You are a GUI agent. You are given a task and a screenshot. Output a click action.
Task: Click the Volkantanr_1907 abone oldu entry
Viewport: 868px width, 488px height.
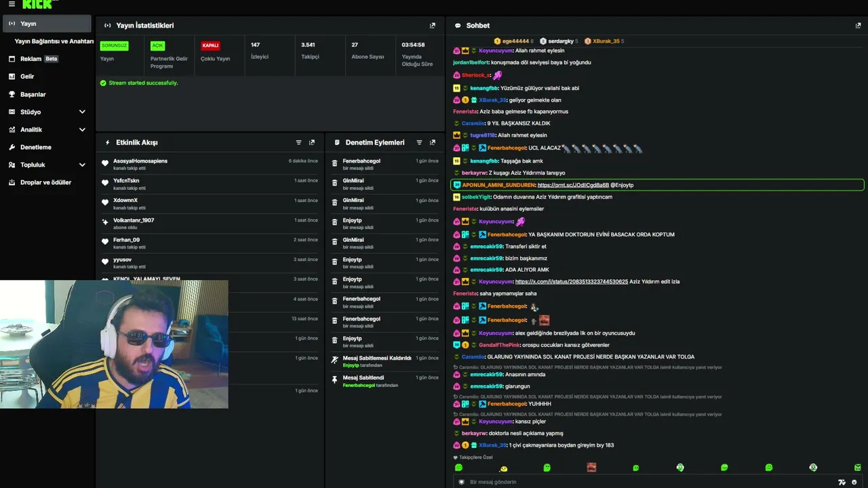click(209, 222)
